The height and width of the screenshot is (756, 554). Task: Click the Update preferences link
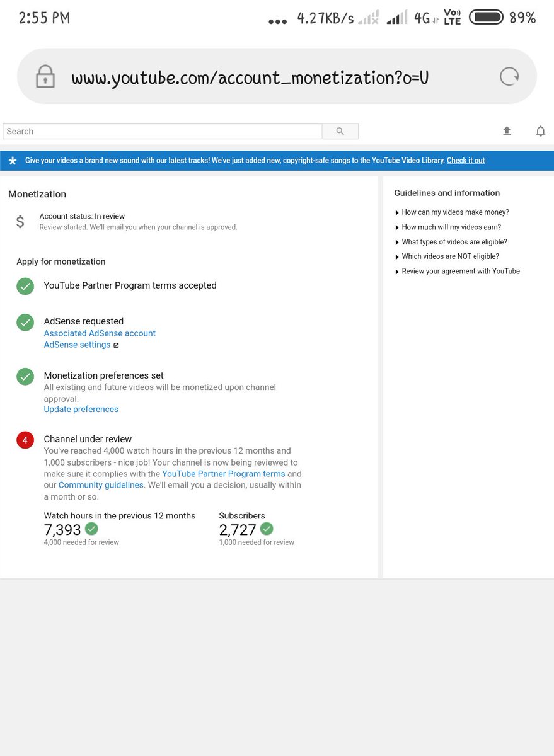pyautogui.click(x=81, y=409)
